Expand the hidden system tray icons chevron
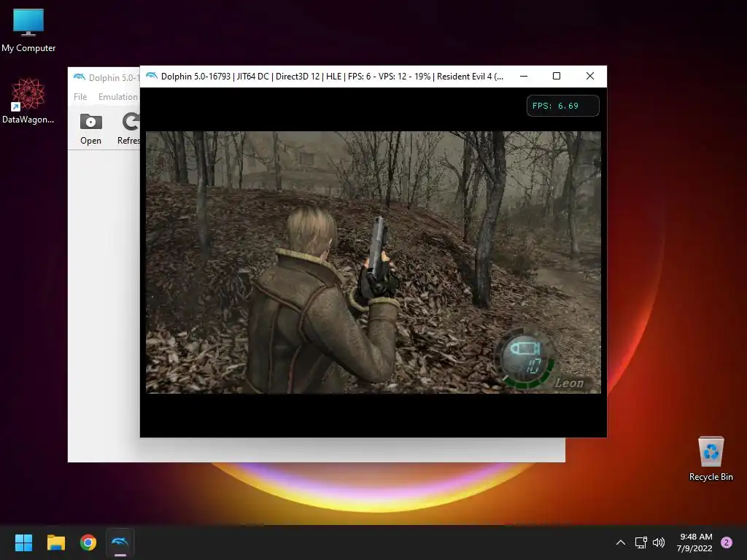The image size is (747, 560). click(621, 542)
